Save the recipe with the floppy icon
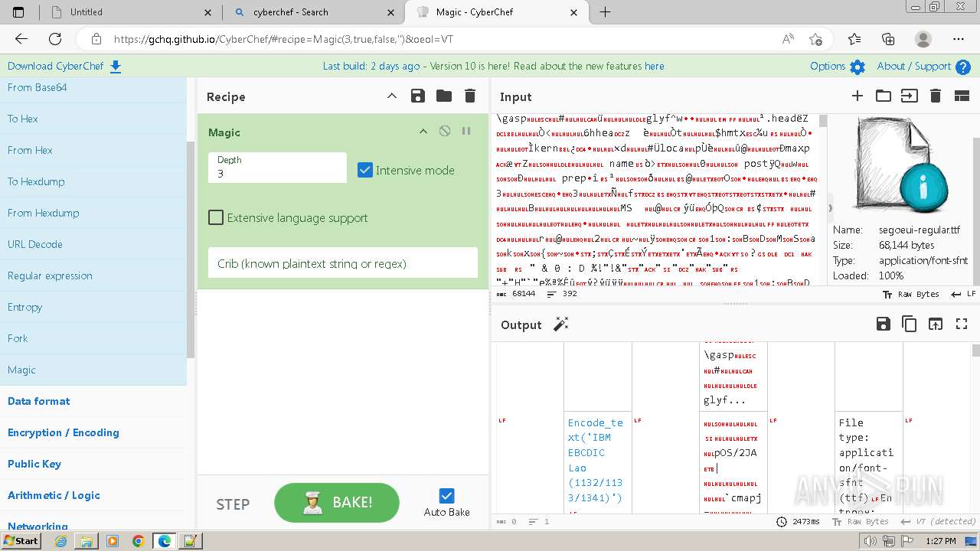Viewport: 980px width, 551px height. click(x=418, y=96)
